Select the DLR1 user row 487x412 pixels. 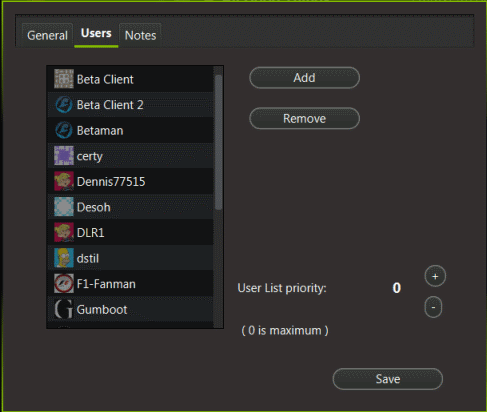point(131,232)
